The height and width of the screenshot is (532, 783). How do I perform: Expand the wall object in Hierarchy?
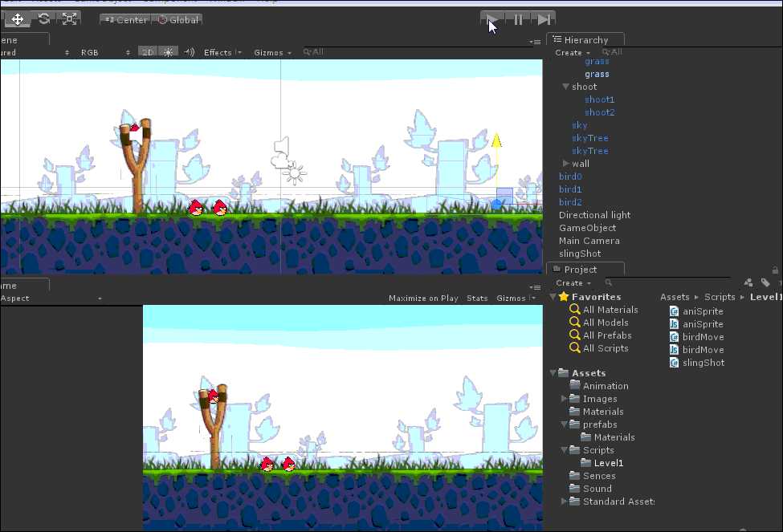[566, 163]
